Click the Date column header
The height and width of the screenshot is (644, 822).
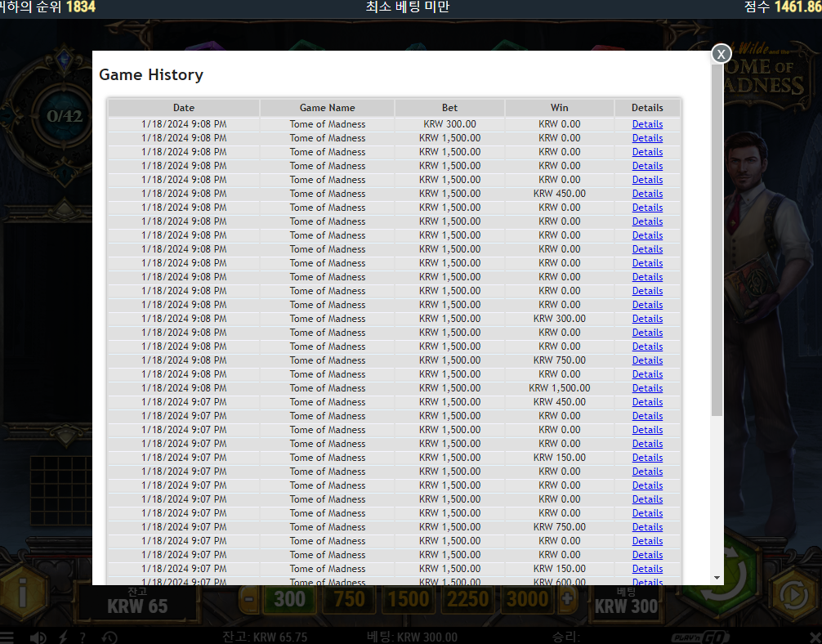(184, 108)
